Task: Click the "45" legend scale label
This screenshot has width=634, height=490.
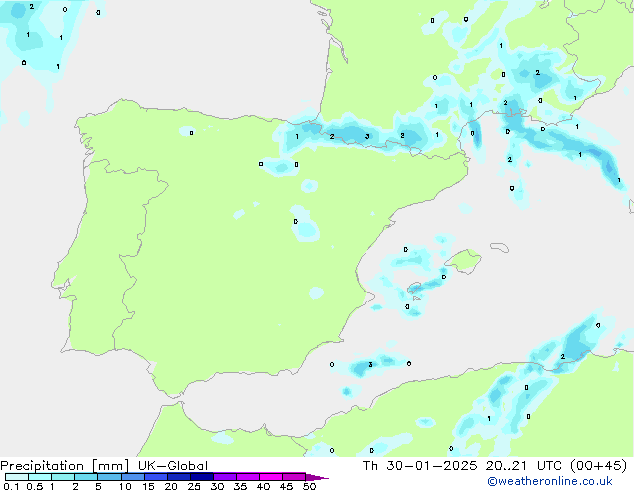Action: [x=286, y=486]
